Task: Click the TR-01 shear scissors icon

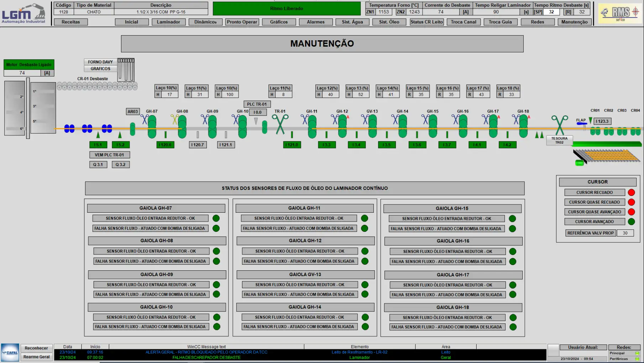Action: (280, 124)
